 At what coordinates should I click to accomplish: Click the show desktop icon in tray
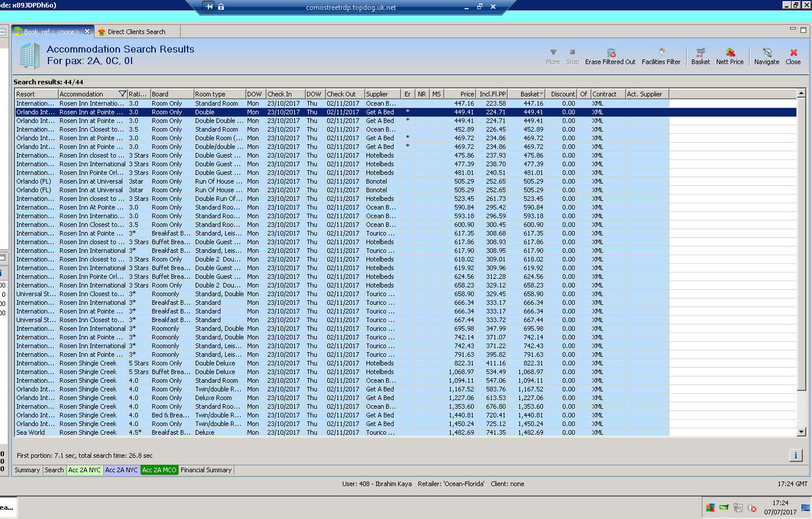pyautogui.click(x=806, y=507)
